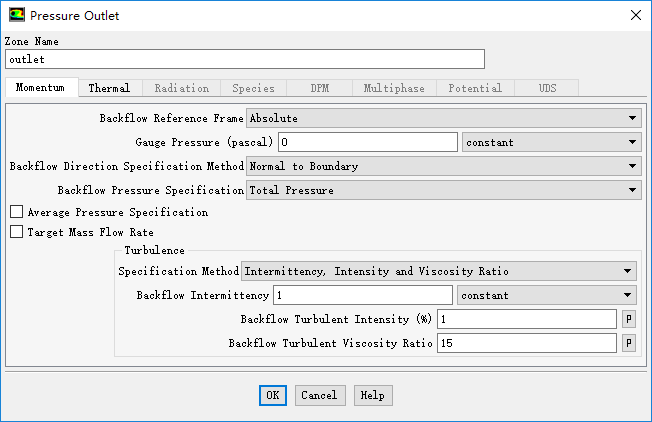
Task: Click the P button beside Turbulent Intensity
Action: (x=629, y=319)
